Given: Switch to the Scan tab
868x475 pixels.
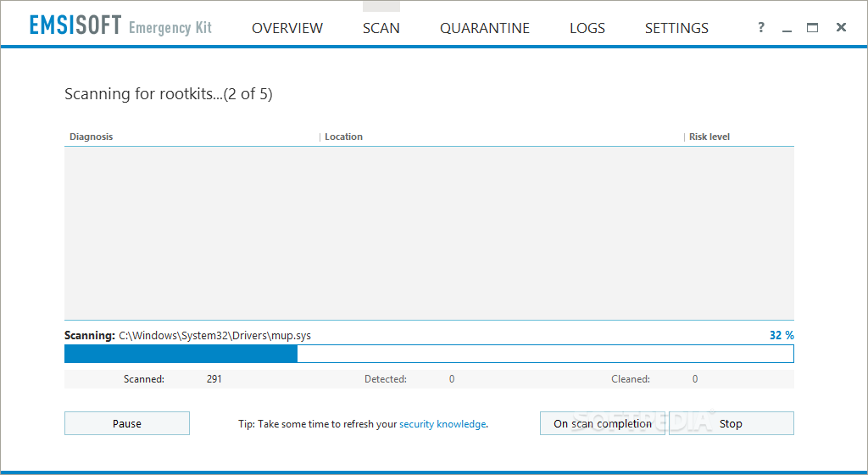Looking at the screenshot, I should click(381, 28).
